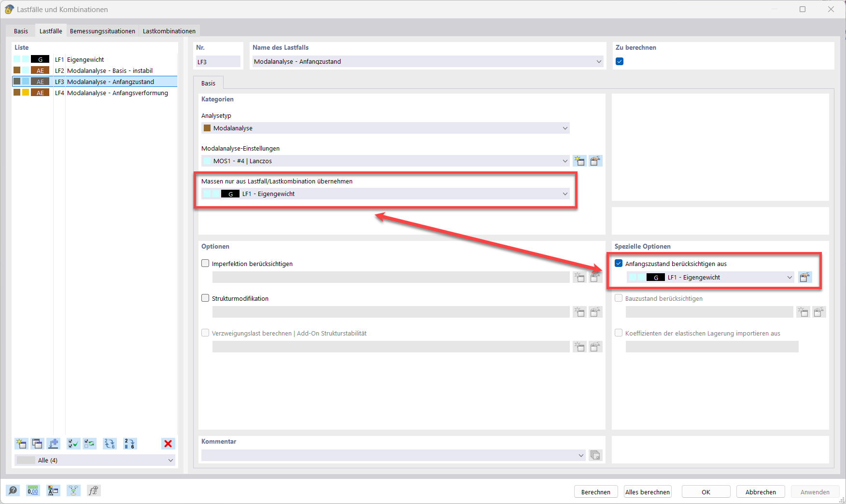Create new Modalanalyse-Einstellungen with new icon
This screenshot has width=846, height=504.
[x=579, y=161]
